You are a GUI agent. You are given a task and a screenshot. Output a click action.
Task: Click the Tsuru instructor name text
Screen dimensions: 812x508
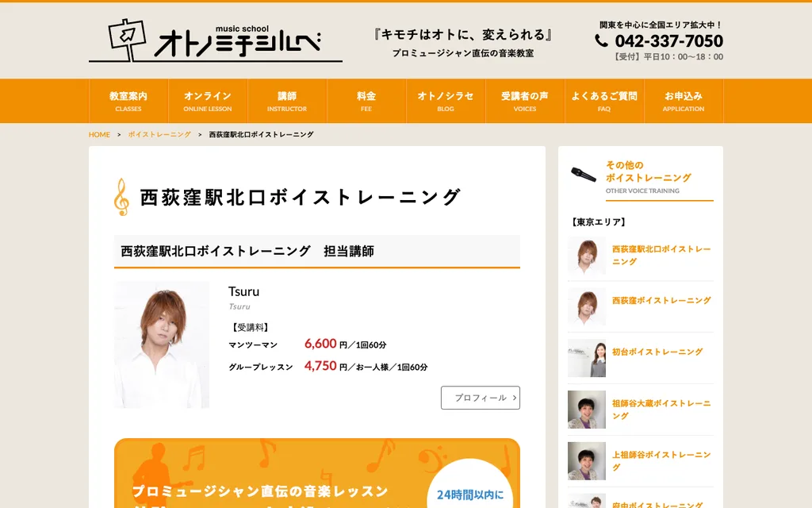click(244, 291)
